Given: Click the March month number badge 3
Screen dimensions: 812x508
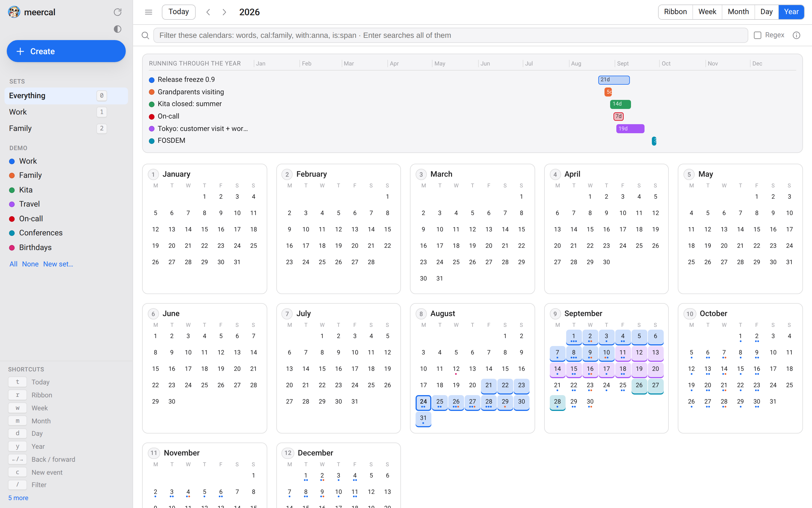Looking at the screenshot, I should (x=421, y=174).
